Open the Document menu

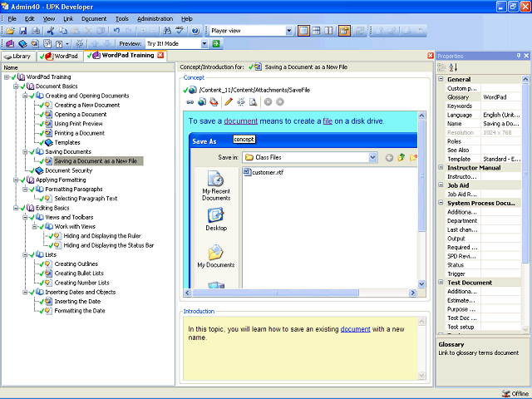(x=94, y=18)
